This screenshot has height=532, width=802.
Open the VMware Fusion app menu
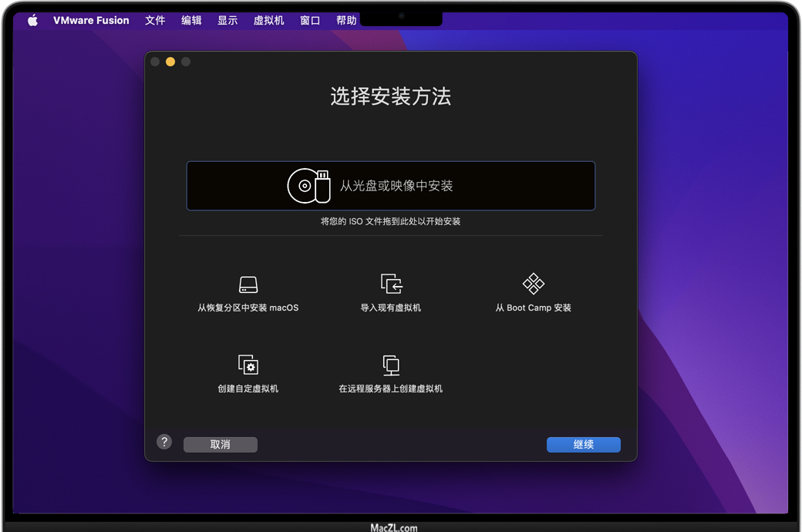tap(91, 21)
